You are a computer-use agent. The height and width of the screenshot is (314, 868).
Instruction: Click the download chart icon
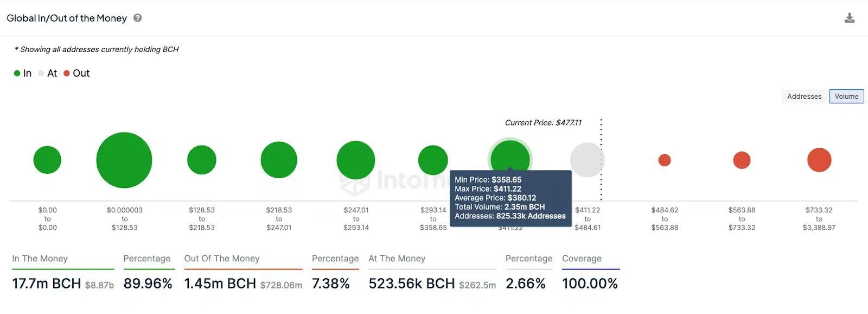[850, 17]
